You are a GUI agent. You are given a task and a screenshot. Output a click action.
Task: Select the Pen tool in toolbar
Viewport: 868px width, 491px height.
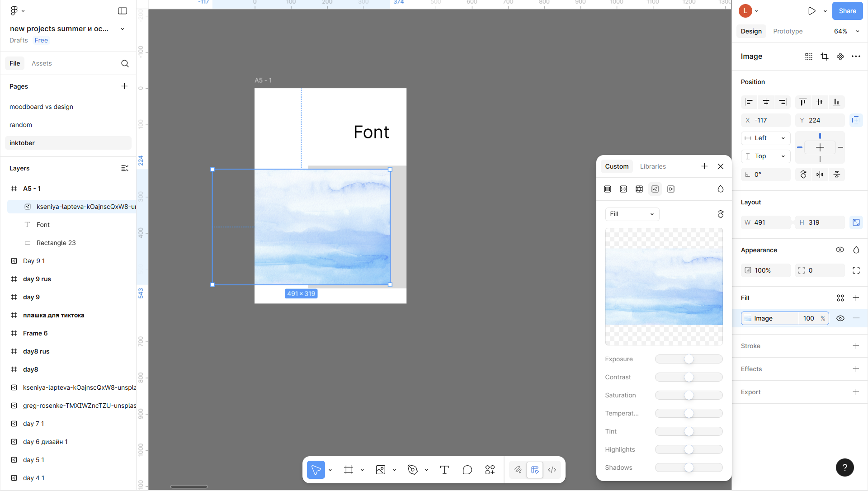click(412, 470)
